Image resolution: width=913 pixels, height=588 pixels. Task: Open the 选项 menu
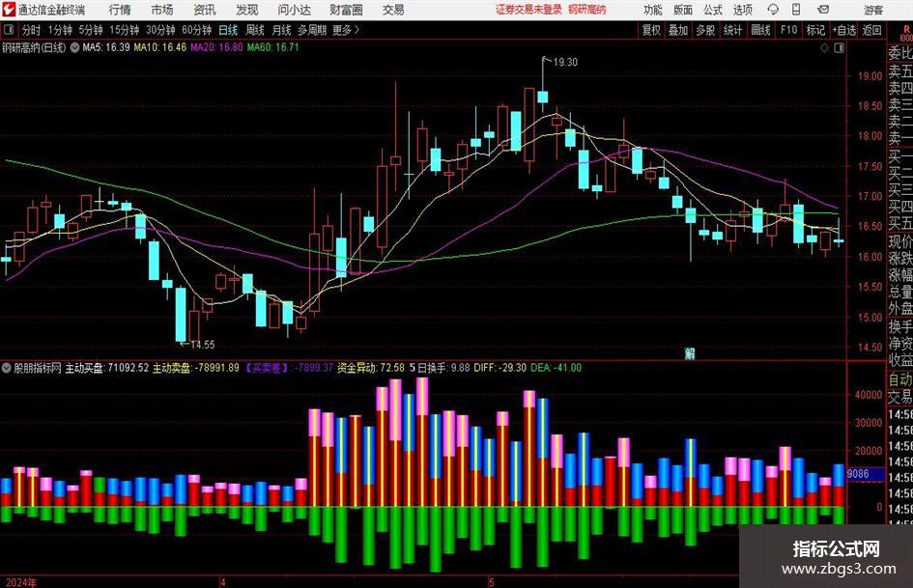[742, 10]
